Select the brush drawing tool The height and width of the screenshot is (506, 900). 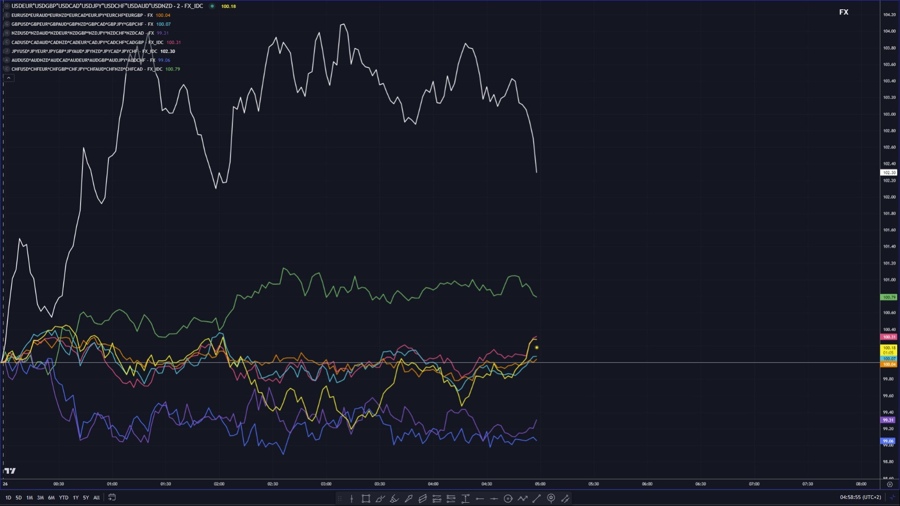click(394, 498)
